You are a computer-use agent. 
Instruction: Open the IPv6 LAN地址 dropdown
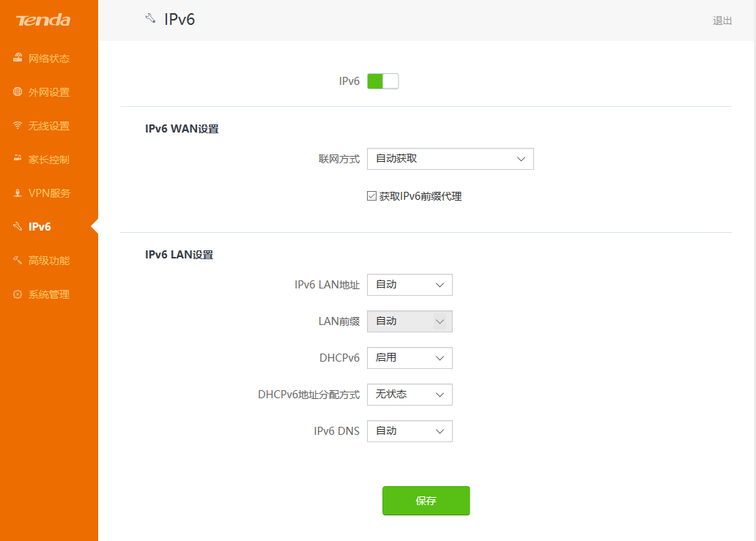point(409,285)
